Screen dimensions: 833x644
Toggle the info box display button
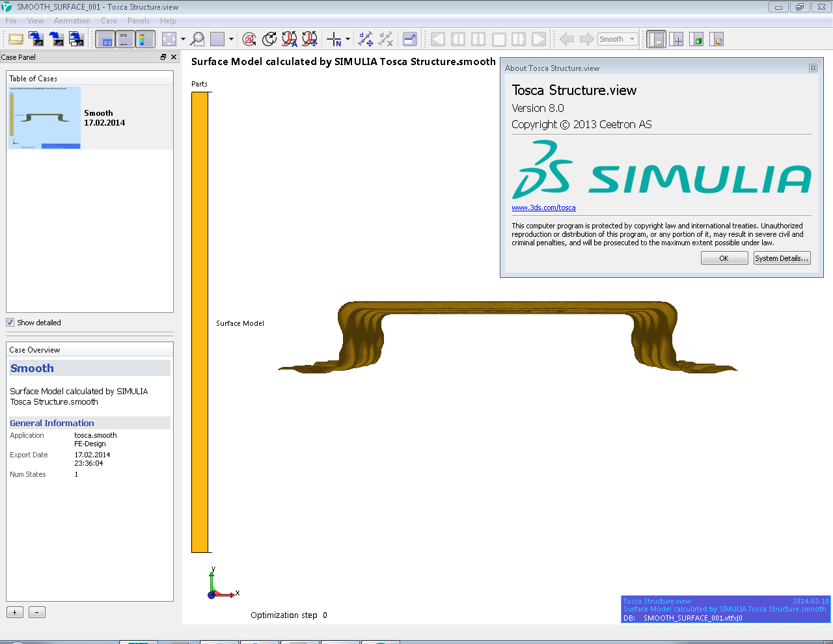point(105,39)
